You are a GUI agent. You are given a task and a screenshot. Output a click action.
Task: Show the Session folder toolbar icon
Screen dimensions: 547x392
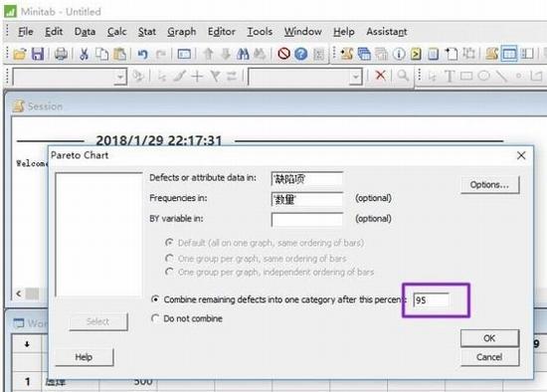pyautogui.click(x=346, y=54)
